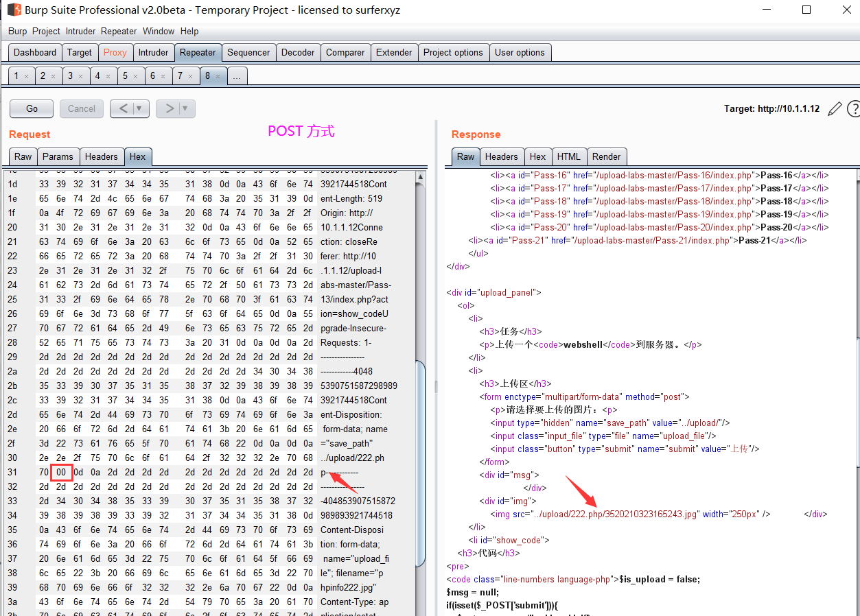Go forward with the next-request arrow
This screenshot has width=860, height=616.
pos(169,108)
